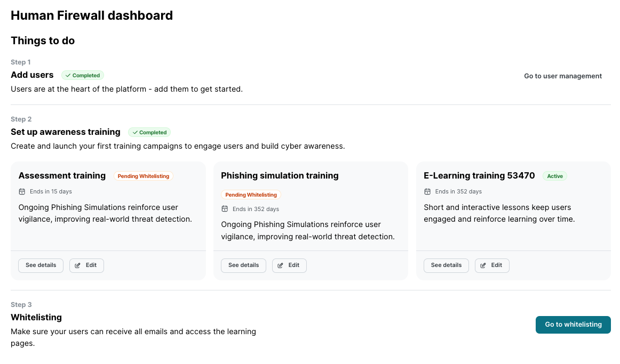The image size is (620, 364).
Task: Click the Active status badge
Action: 554,176
